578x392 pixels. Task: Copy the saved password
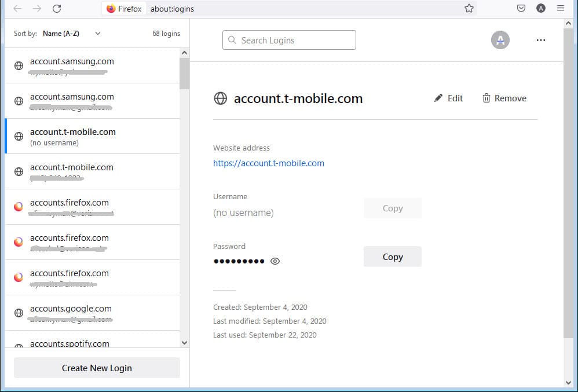pos(392,257)
